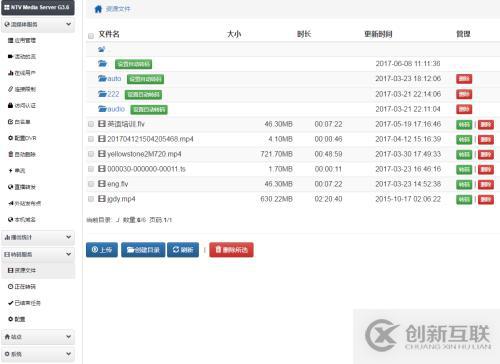The width and height of the screenshot is (500, 364).
Task: Tick the select-all checkbox in table header
Action: 91,36
